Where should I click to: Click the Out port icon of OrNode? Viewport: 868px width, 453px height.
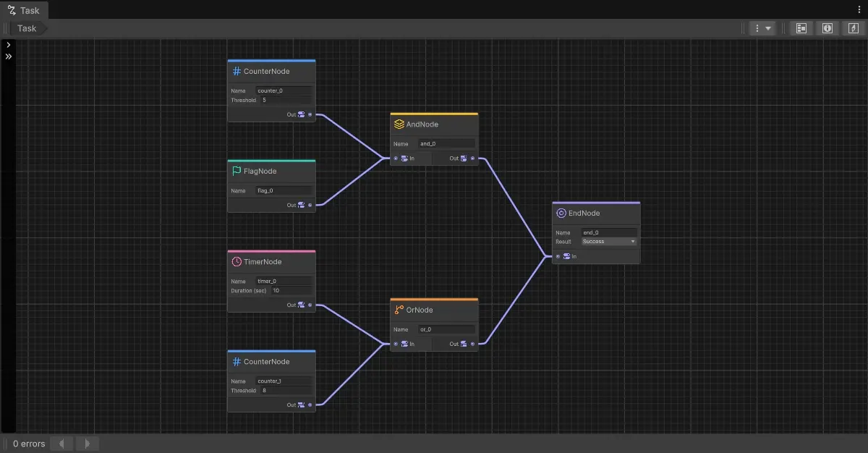pos(464,344)
